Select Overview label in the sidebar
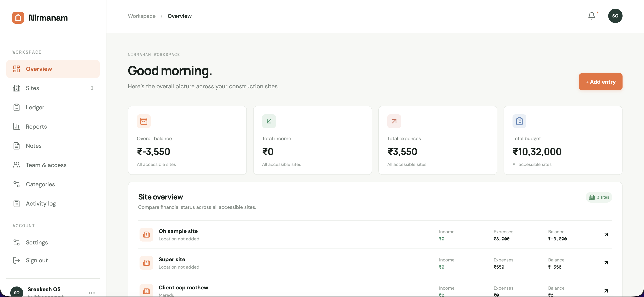The image size is (644, 297). tap(39, 69)
